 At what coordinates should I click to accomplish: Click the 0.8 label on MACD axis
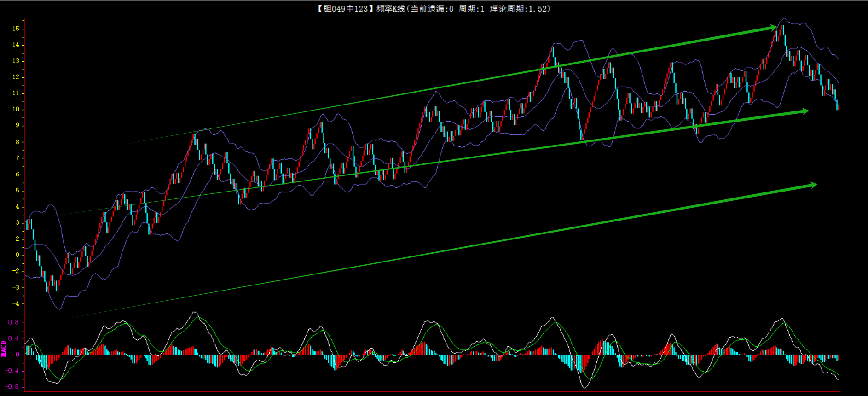14,322
